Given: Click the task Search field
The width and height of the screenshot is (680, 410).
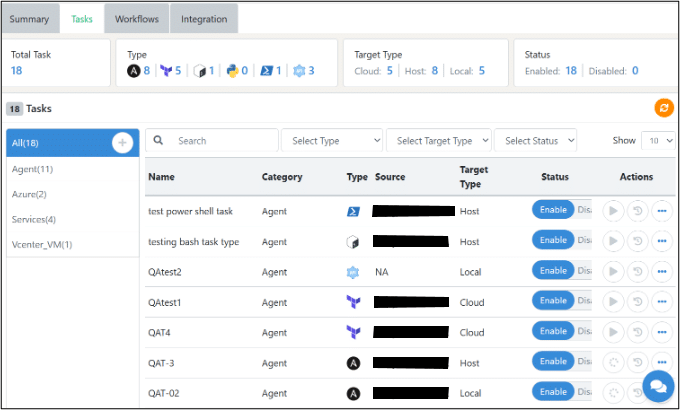Looking at the screenshot, I should coord(212,141).
